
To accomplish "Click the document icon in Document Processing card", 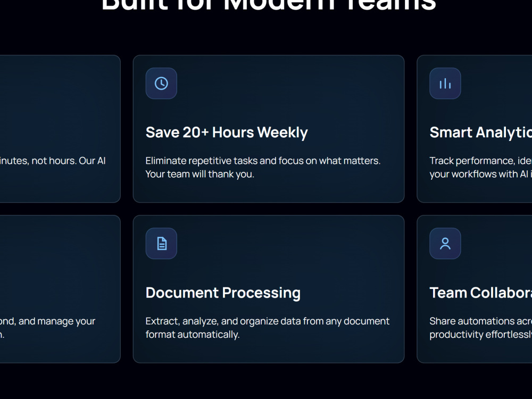I will click(162, 244).
